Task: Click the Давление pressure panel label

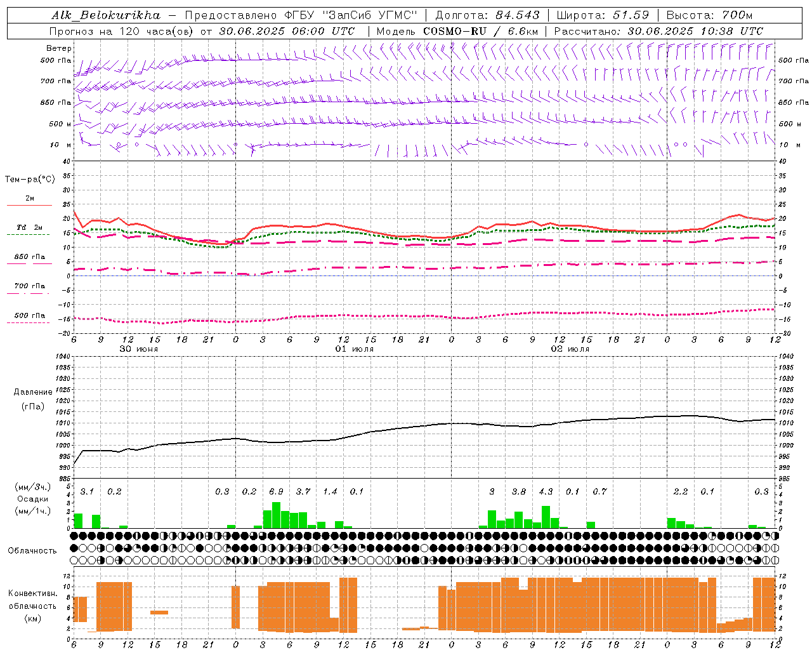Action: pyautogui.click(x=33, y=392)
